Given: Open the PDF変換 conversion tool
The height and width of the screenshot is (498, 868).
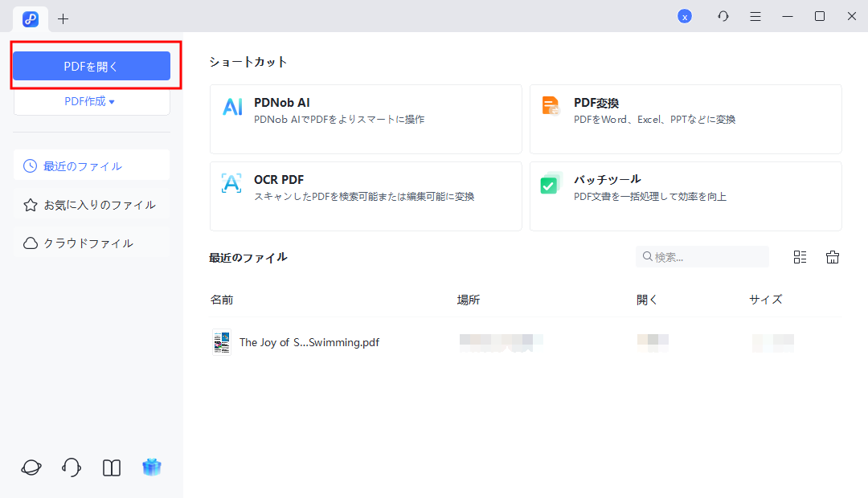Looking at the screenshot, I should 686,119.
